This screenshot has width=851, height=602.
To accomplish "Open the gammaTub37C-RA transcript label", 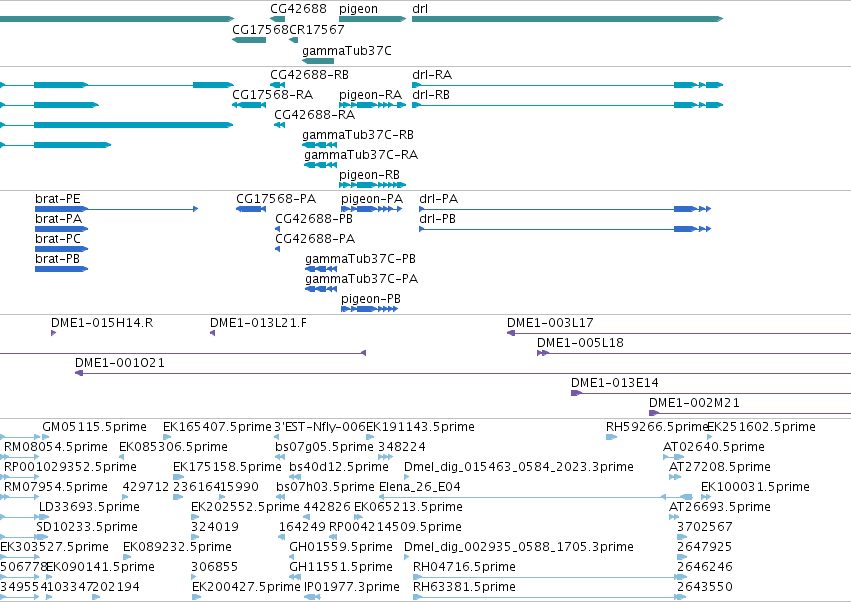I will 361,155.
